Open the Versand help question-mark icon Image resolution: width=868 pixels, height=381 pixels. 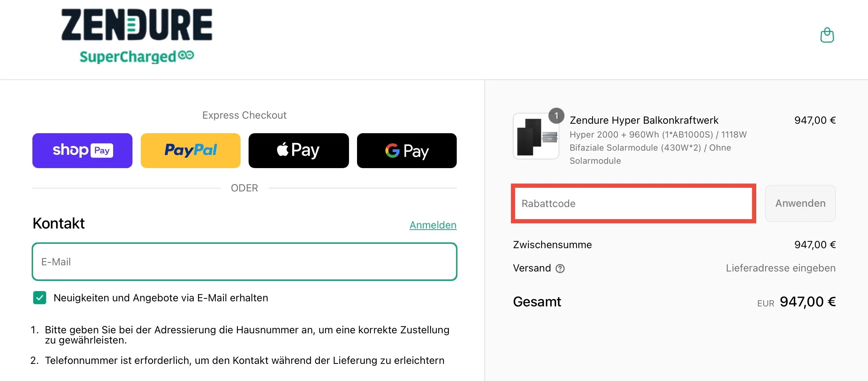560,269
